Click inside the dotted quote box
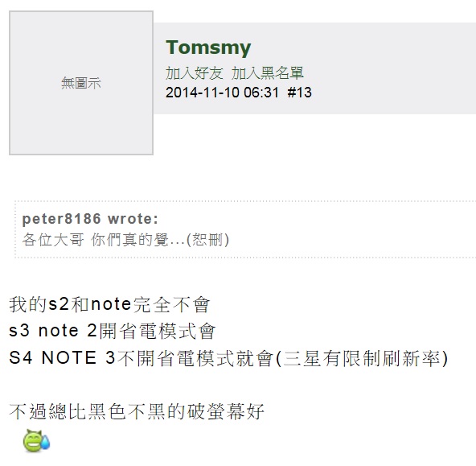Screen dimensions: 476x466 [245, 229]
